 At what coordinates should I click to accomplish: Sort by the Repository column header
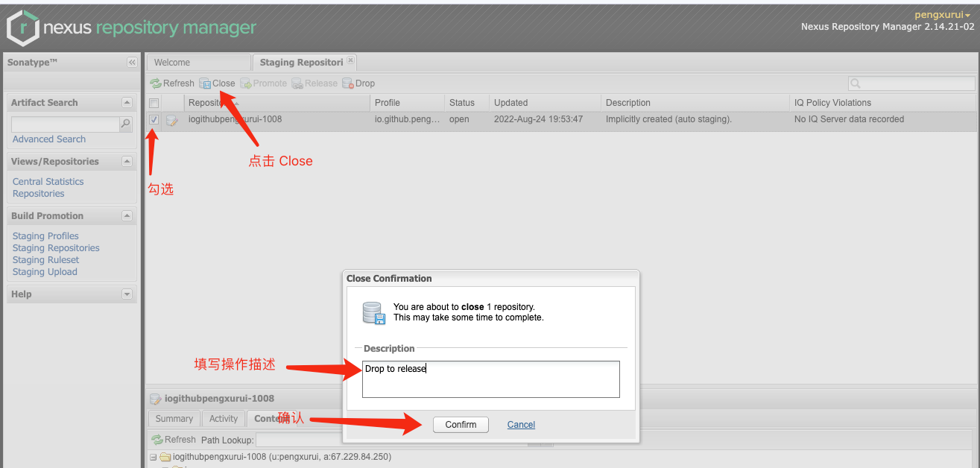tap(276, 103)
